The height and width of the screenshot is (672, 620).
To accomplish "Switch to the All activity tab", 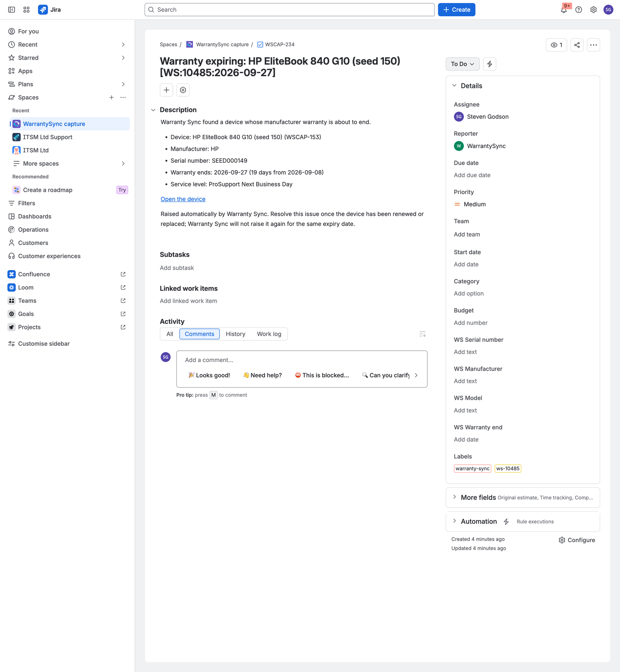I will point(170,334).
